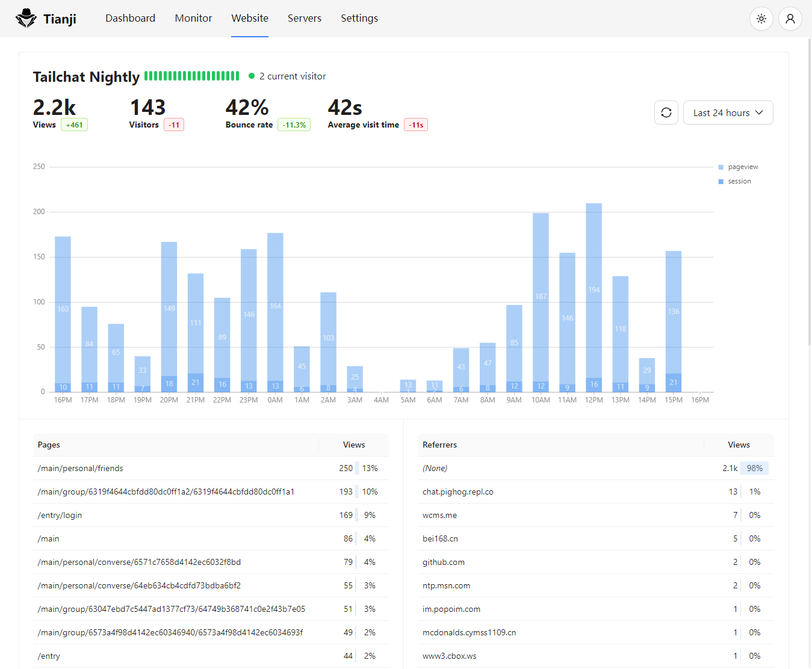The width and height of the screenshot is (812, 669).
Task: Open the github.com referrer link
Action: pyautogui.click(x=444, y=562)
